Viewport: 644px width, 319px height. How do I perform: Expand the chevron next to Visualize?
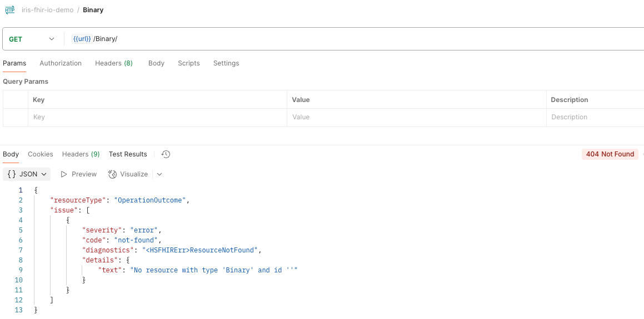coord(159,174)
